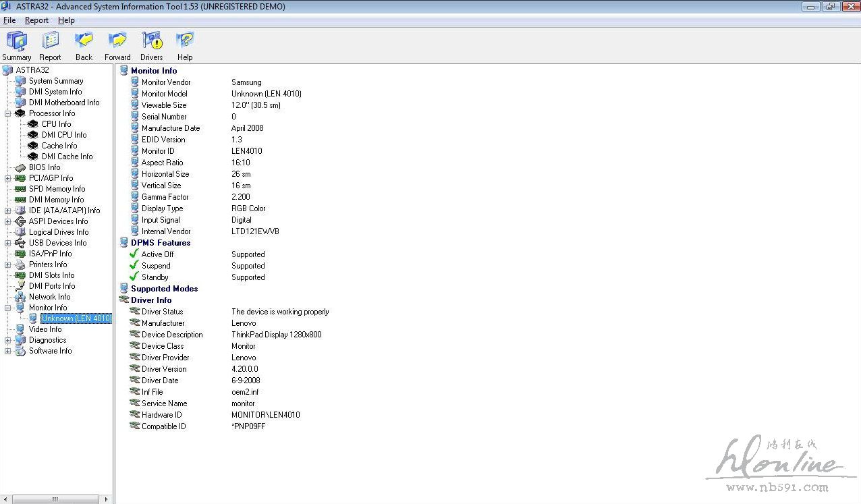
Task: Collapse the Monitor Info tree node
Action: 8,308
